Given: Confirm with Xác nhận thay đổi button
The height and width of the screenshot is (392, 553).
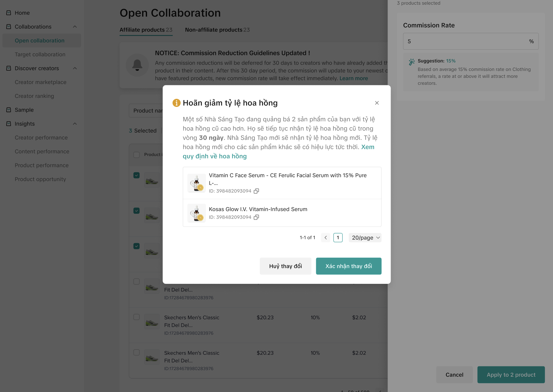Looking at the screenshot, I should (348, 266).
